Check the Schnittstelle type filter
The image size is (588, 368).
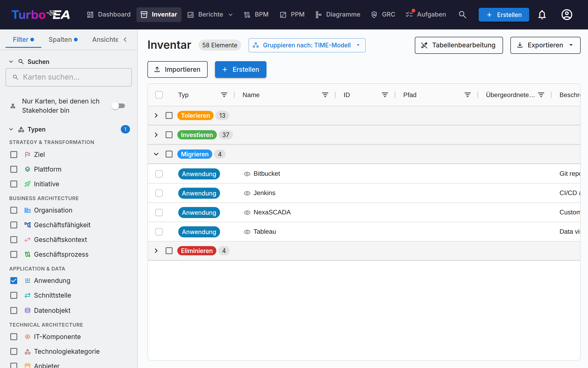point(14,295)
